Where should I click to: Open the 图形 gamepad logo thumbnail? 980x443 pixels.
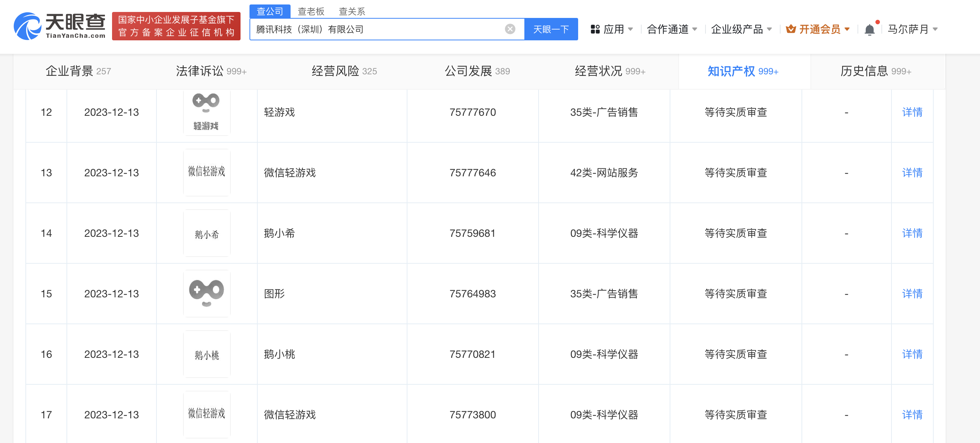[x=207, y=294]
